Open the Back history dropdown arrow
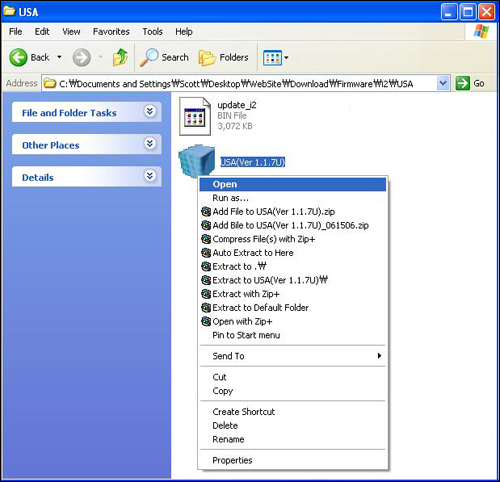This screenshot has width=500, height=482. pos(59,57)
